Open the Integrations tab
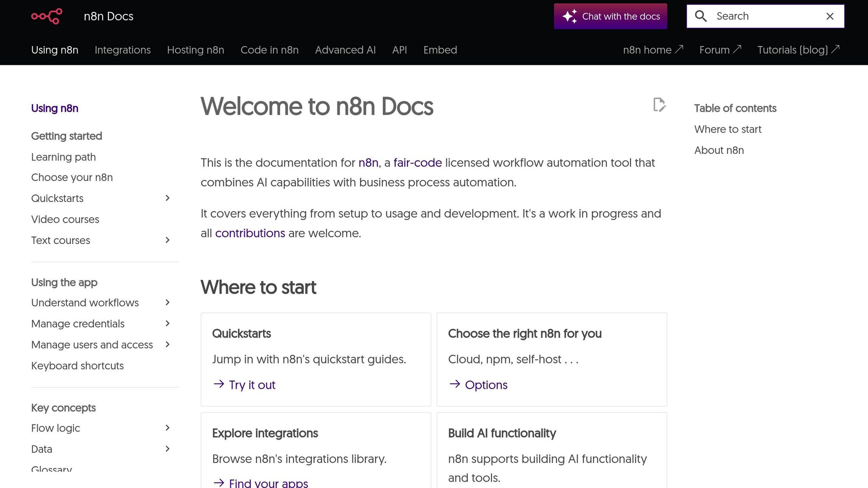 pos(122,50)
